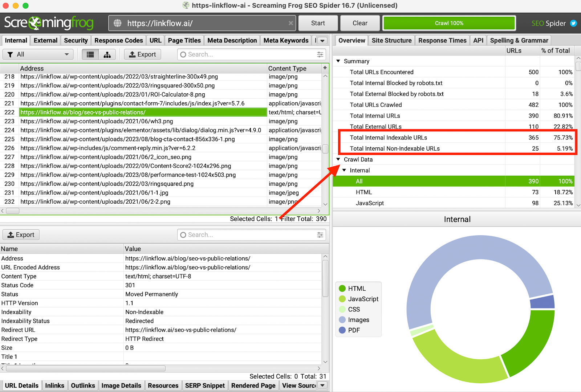581x392 pixels.
Task: Open the Internal tab
Action: (16, 40)
